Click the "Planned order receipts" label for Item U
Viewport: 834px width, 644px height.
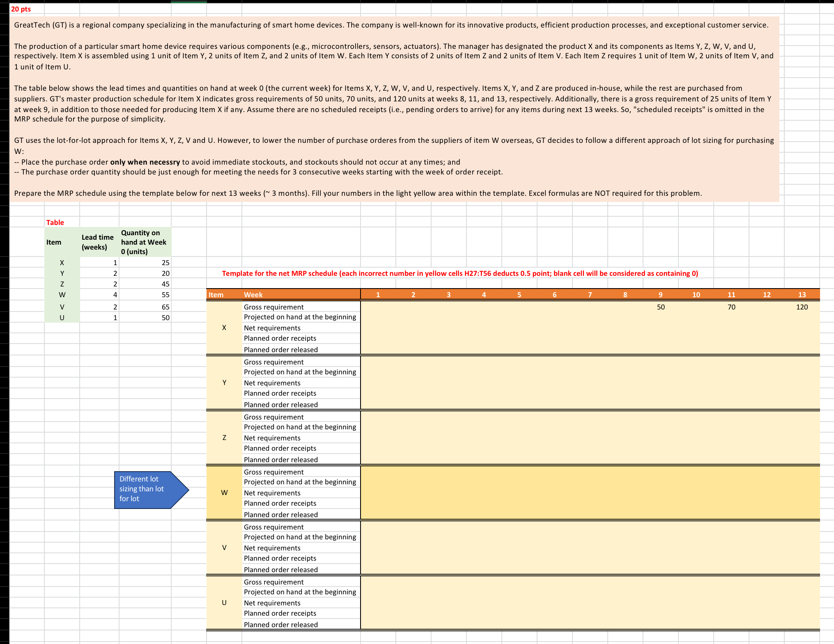280,613
